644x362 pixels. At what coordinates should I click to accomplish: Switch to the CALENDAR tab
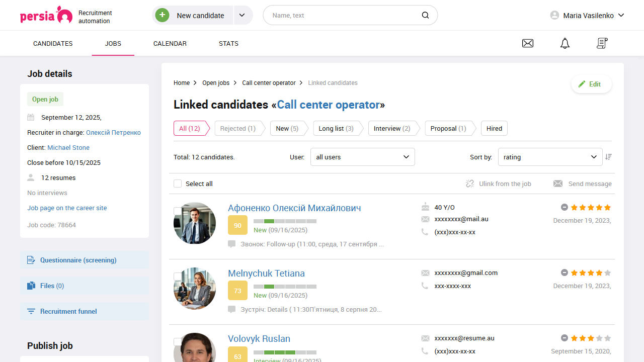tap(170, 43)
